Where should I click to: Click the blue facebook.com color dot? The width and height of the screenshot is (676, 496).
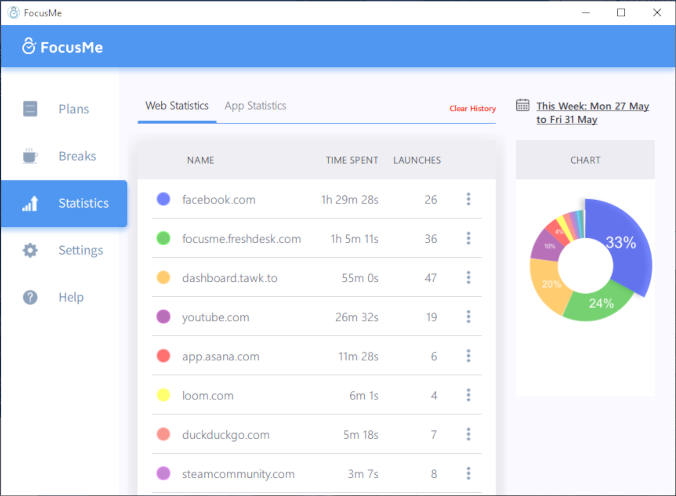click(163, 199)
